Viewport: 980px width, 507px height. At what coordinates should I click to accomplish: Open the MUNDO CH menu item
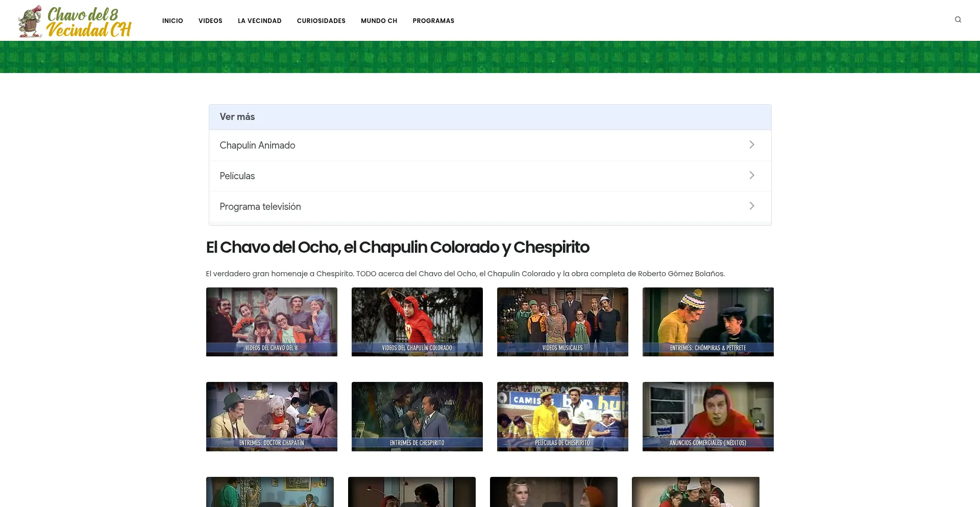coord(379,21)
